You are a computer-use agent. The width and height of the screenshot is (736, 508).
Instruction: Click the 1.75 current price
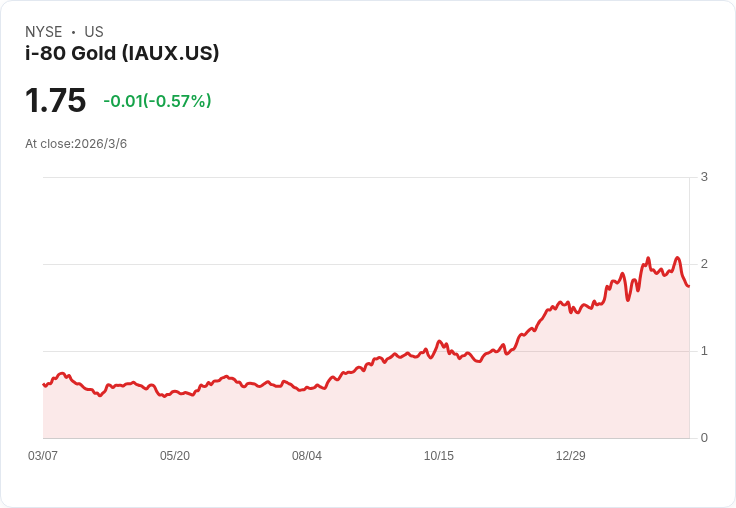(55, 100)
